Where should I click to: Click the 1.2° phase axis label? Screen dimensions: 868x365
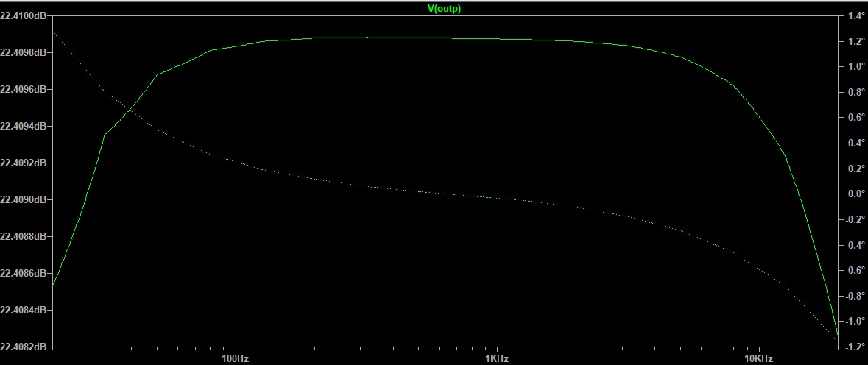pos(855,41)
